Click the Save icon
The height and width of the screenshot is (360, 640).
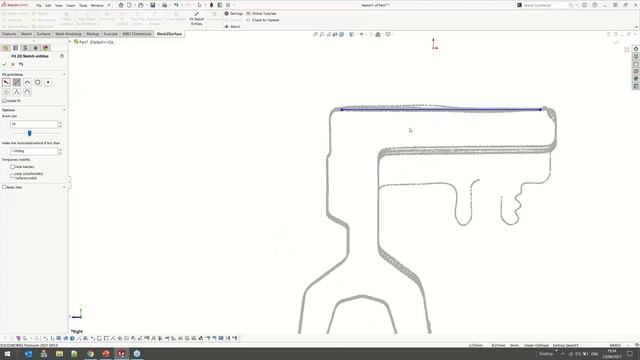click(153, 5)
